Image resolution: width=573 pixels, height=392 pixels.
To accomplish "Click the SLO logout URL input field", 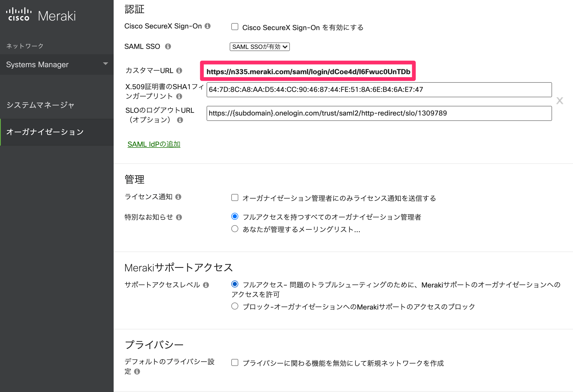I will click(379, 113).
